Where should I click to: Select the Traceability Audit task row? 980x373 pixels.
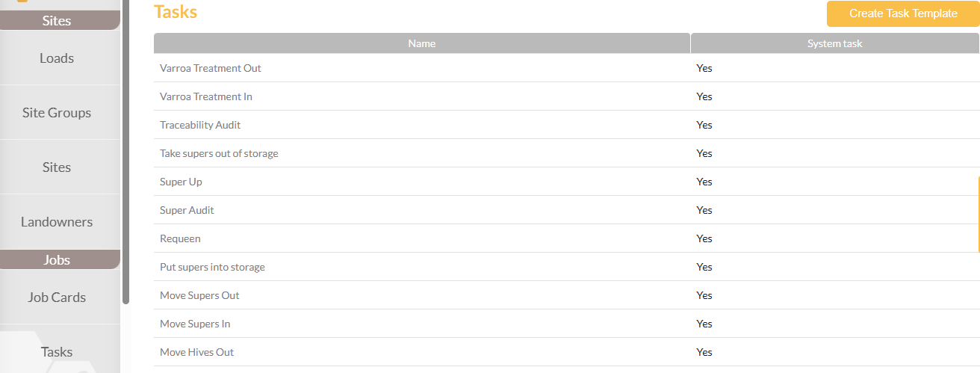pos(200,125)
